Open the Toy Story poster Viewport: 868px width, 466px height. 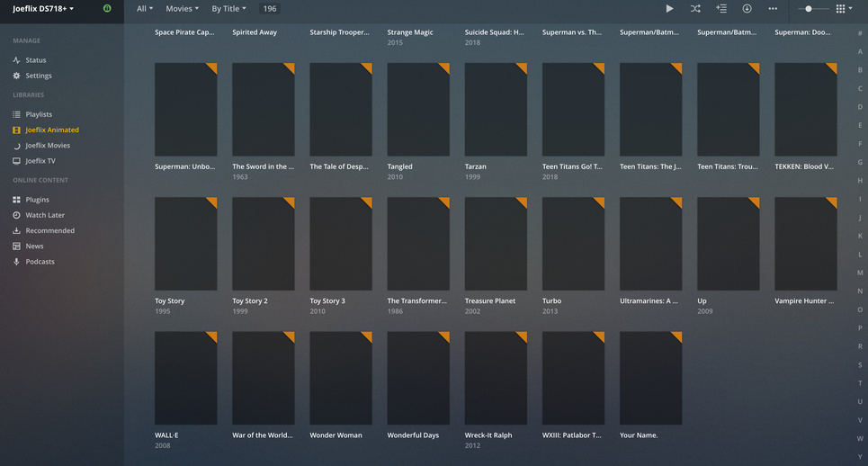coord(185,244)
